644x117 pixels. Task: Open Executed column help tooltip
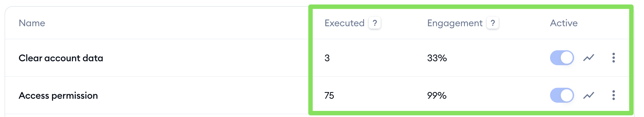375,23
